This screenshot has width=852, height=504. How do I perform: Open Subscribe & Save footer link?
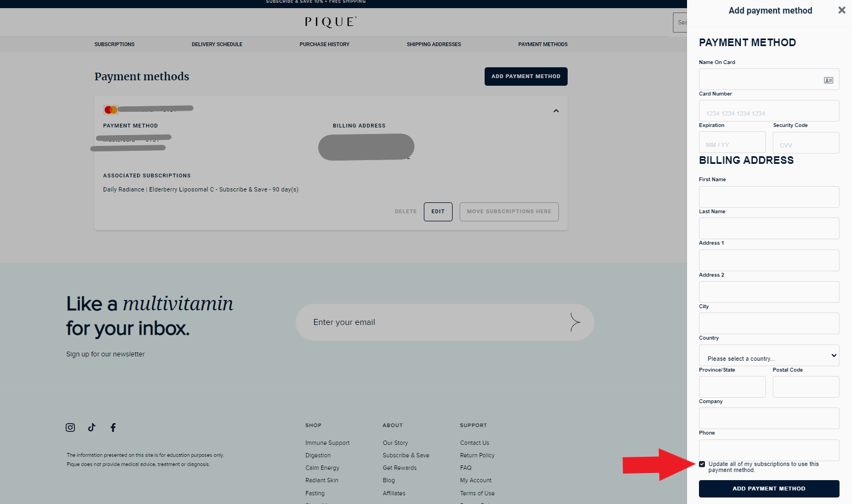tap(406, 456)
